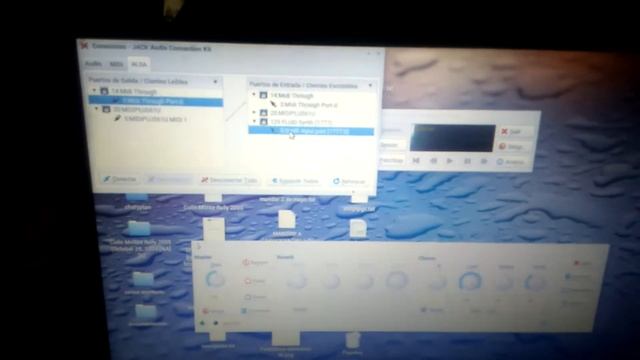Viewport: 640px width, 360px height.
Task: Open Setup in the JACK control window
Action: tap(515, 146)
